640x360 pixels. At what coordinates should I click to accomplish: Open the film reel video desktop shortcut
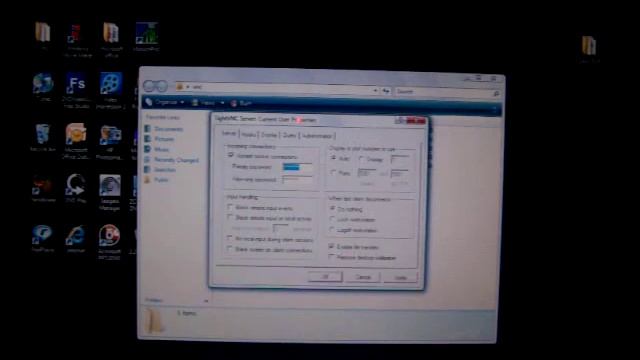tap(110, 84)
